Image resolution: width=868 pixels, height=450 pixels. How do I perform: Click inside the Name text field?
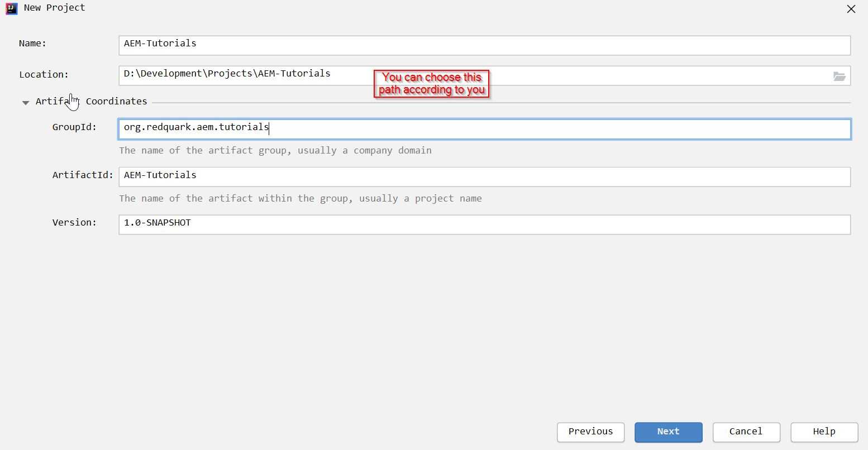[x=391, y=45]
